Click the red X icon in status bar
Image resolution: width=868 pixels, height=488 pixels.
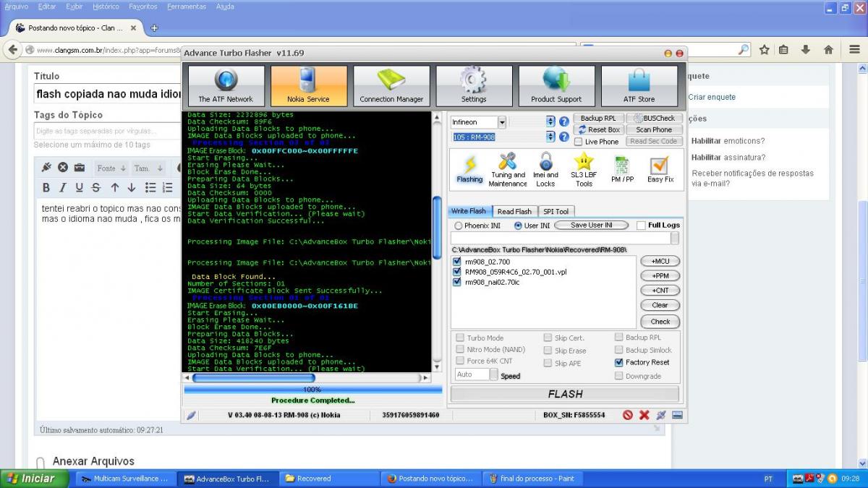click(x=644, y=415)
